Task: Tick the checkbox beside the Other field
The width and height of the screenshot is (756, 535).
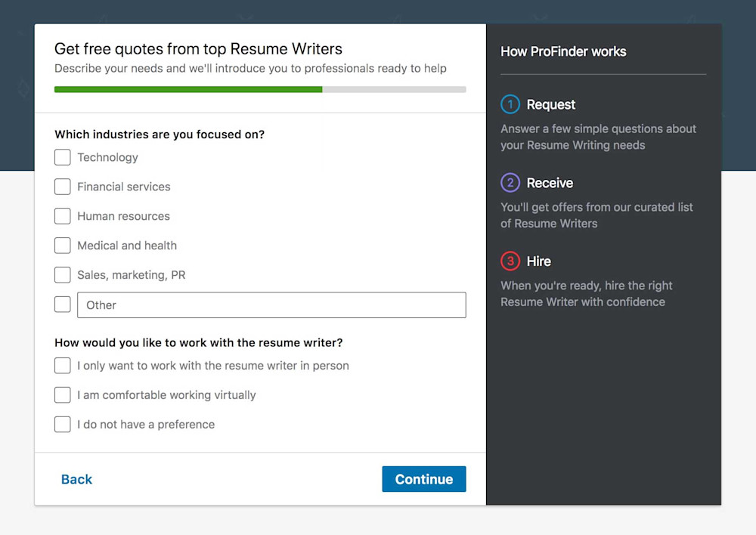Action: click(x=62, y=304)
